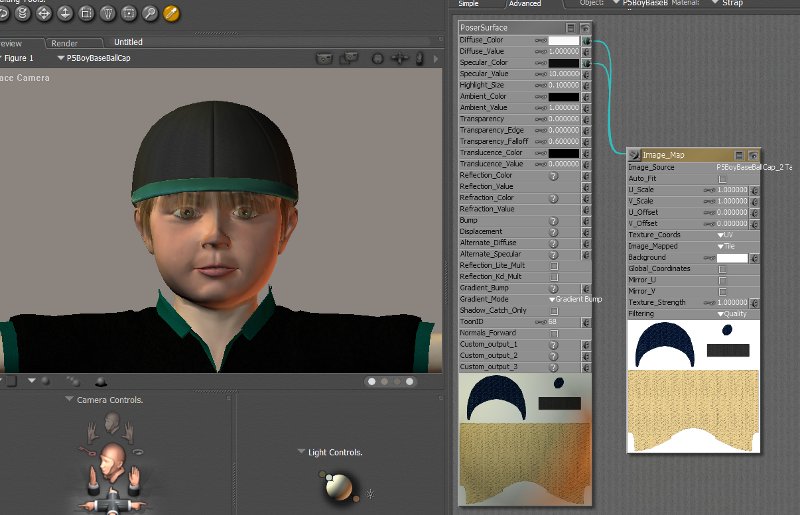Collapse the Light Controls panel arrow
The width and height of the screenshot is (800, 515).
pyautogui.click(x=301, y=452)
